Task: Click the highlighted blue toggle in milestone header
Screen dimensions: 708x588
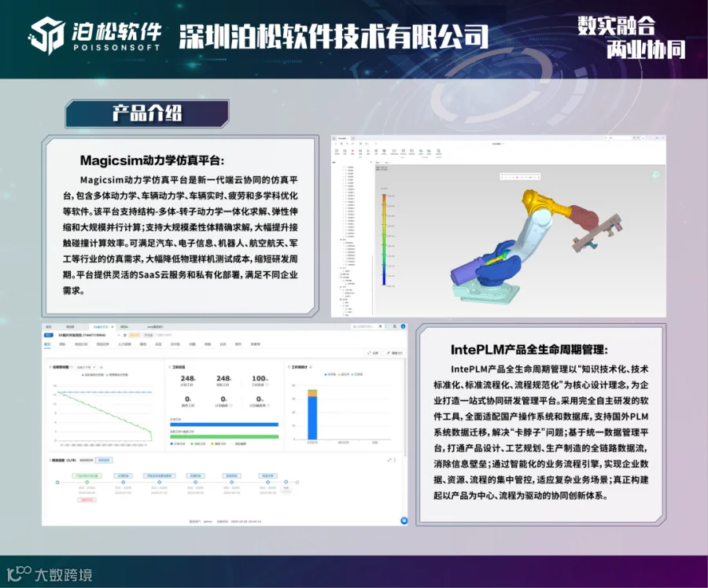Action: (x=104, y=461)
